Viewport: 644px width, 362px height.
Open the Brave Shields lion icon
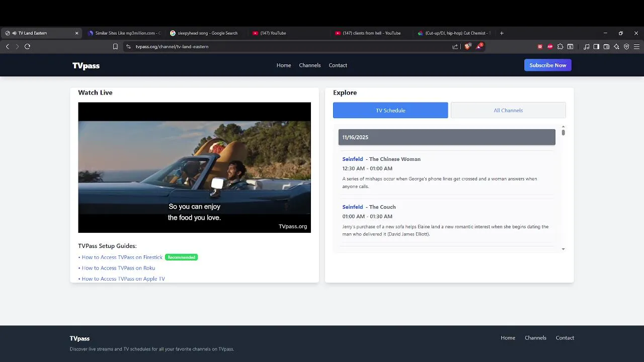point(467,46)
